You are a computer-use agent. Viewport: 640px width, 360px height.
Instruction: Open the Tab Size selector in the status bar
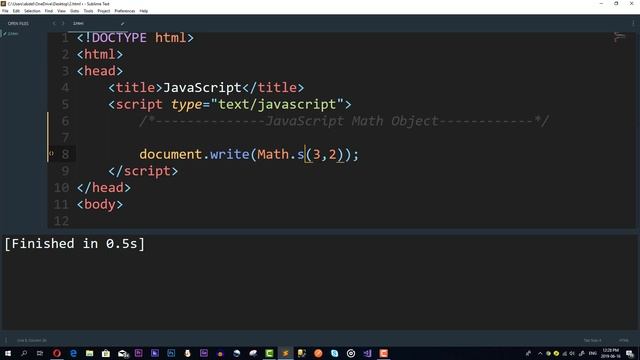click(x=592, y=340)
